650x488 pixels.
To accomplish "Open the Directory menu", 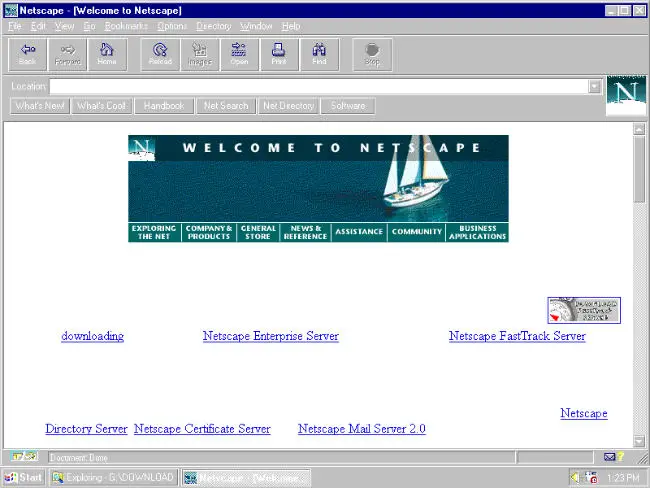I will 213,26.
